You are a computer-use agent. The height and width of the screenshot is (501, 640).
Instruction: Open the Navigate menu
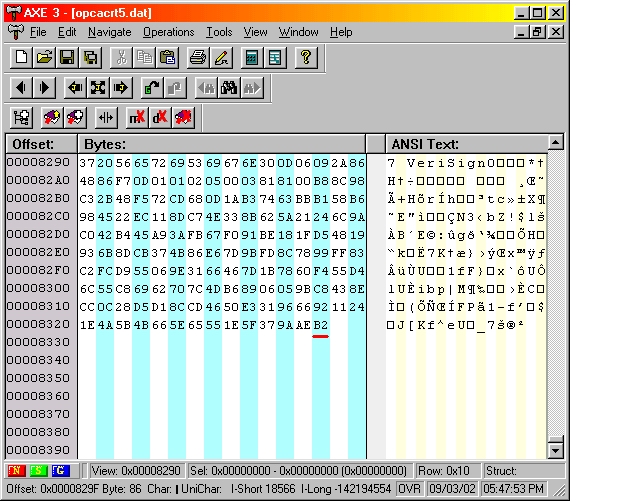click(x=109, y=32)
